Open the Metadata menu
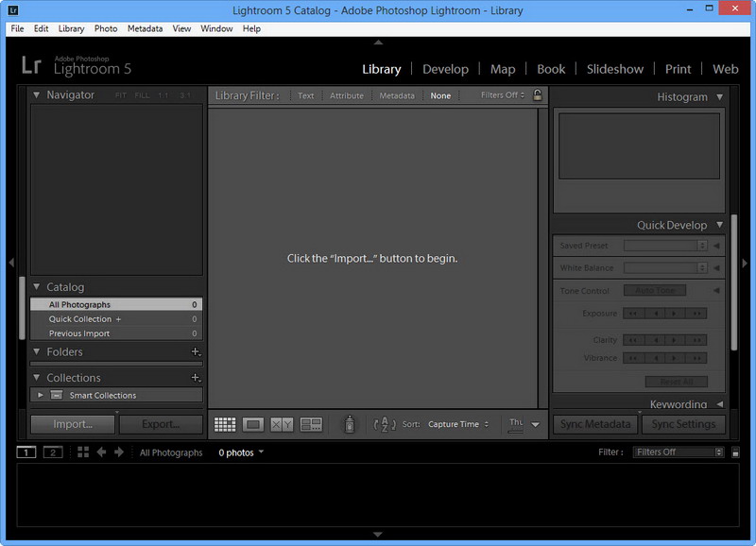Viewport: 756px width, 546px height. [145, 28]
